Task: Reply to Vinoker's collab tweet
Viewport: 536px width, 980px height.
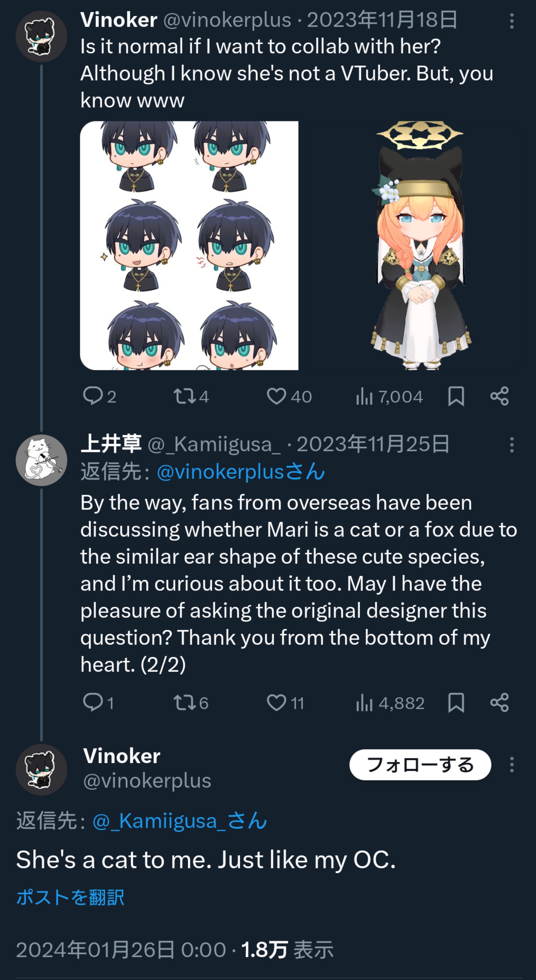Action: click(93, 396)
